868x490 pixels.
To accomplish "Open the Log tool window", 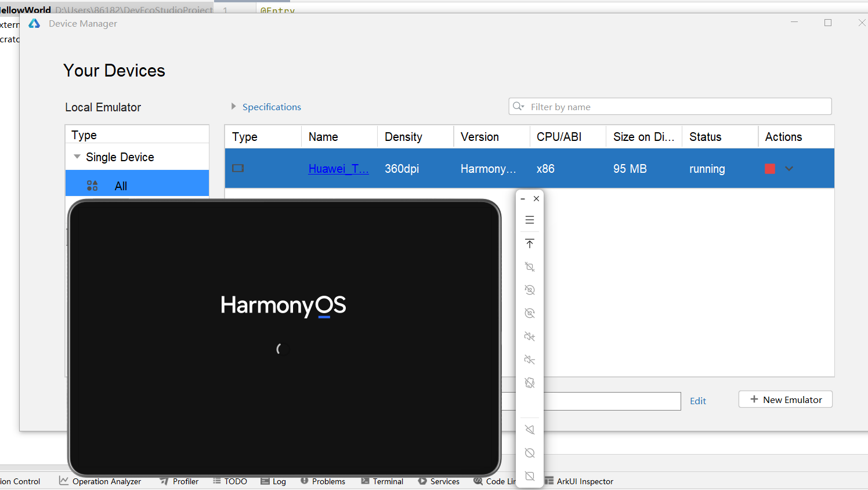I will pyautogui.click(x=273, y=481).
